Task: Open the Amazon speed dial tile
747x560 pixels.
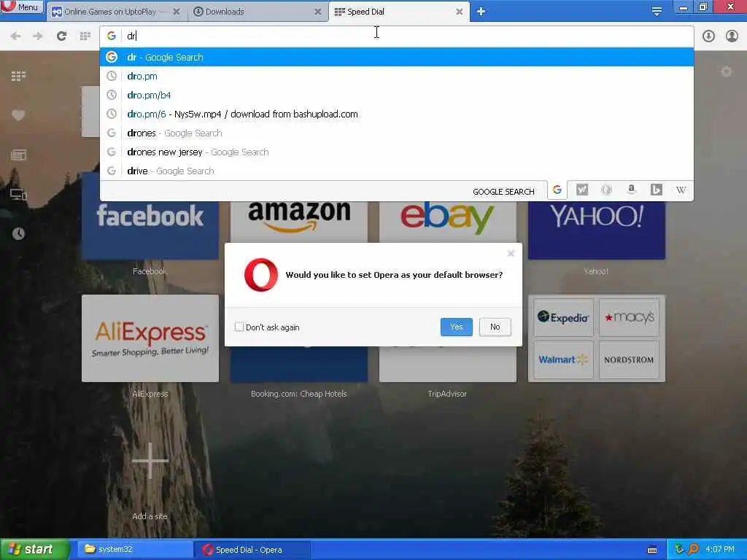Action: 298,222
